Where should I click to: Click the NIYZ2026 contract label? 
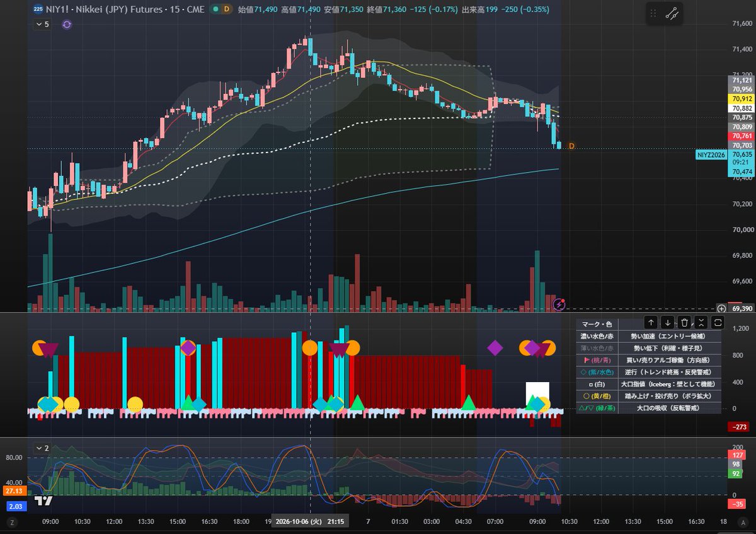pyautogui.click(x=711, y=154)
